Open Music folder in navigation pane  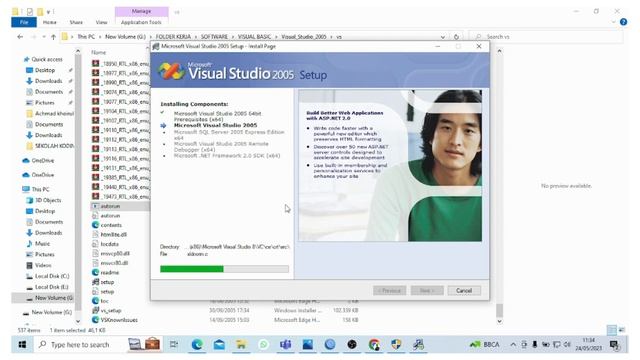[x=42, y=243]
